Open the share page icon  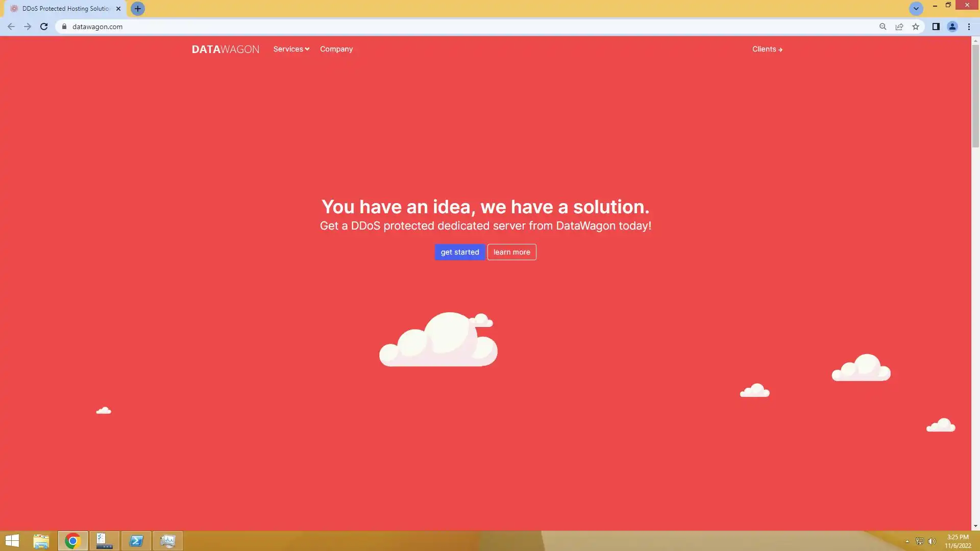pyautogui.click(x=899, y=27)
